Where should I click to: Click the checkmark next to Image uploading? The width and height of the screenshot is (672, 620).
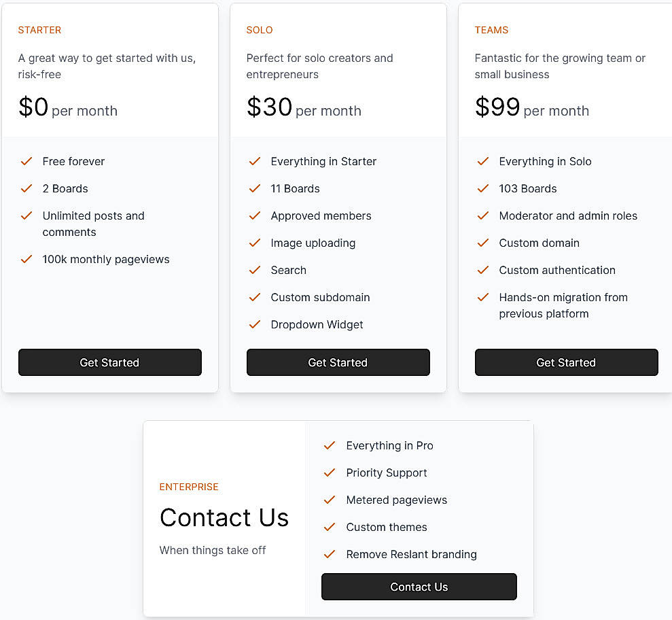(x=255, y=243)
